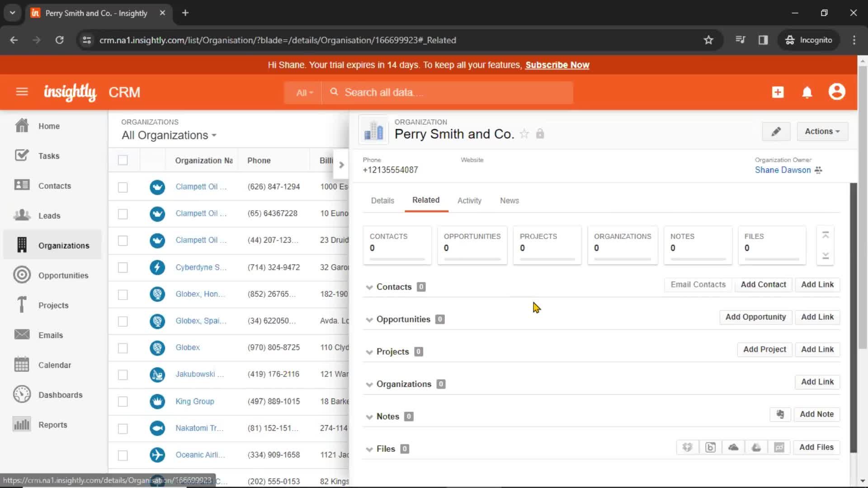Reload the browser page
Viewport: 868px width, 488px height.
[x=59, y=40]
